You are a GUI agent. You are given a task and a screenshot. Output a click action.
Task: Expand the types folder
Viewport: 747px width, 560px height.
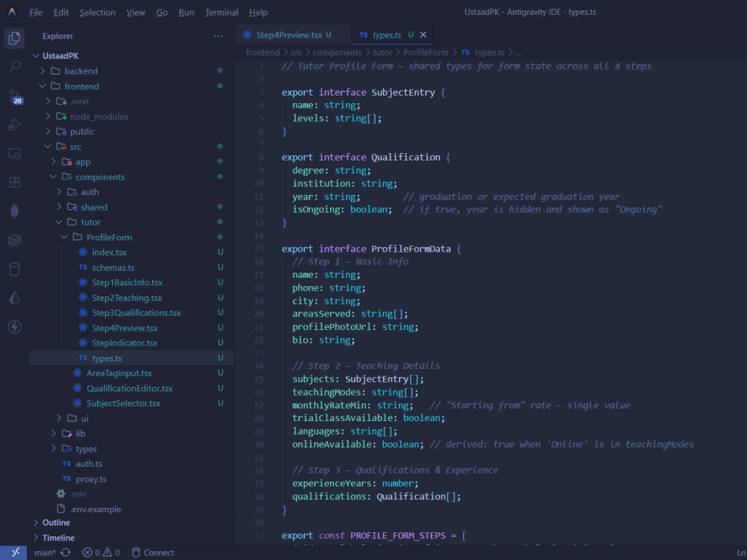point(131,449)
